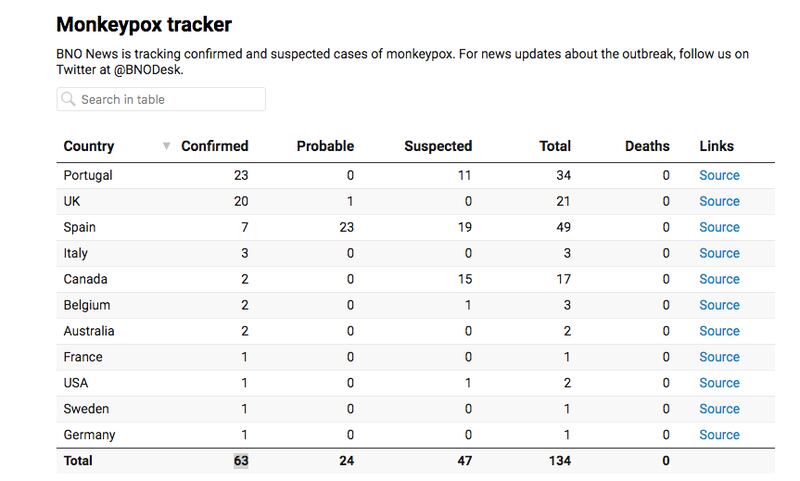Sort table by Deaths column
The height and width of the screenshot is (481, 800).
point(647,146)
